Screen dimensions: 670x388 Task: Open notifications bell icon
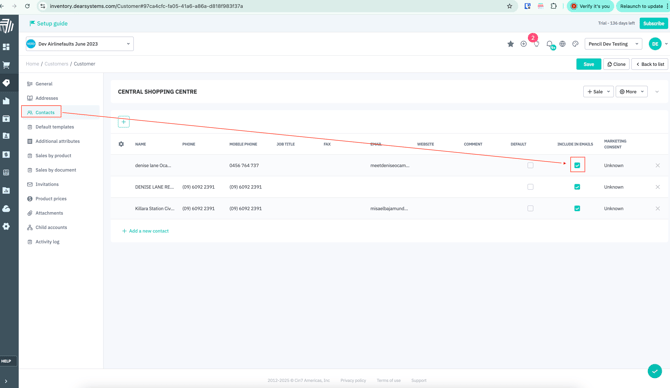[x=550, y=44]
